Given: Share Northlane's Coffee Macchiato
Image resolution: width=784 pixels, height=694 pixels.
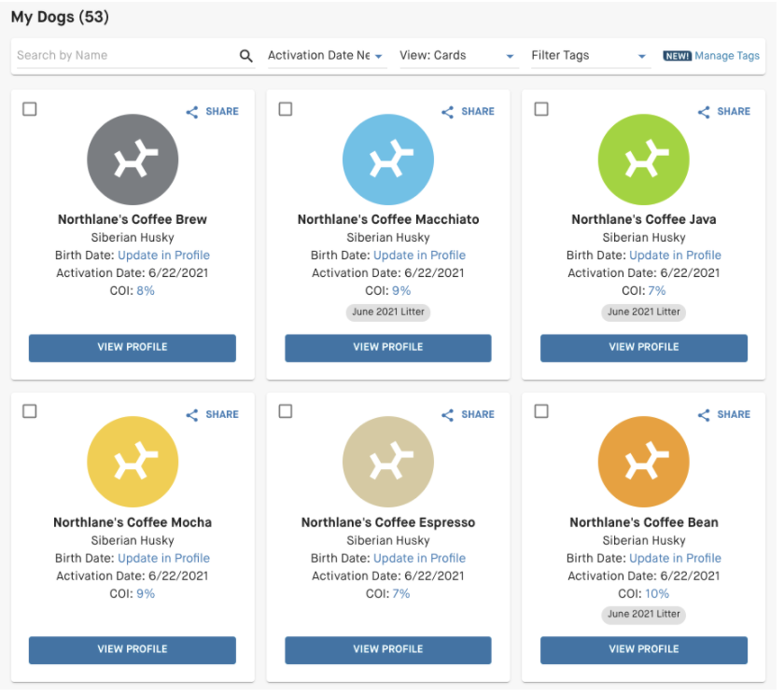Looking at the screenshot, I should (x=468, y=112).
